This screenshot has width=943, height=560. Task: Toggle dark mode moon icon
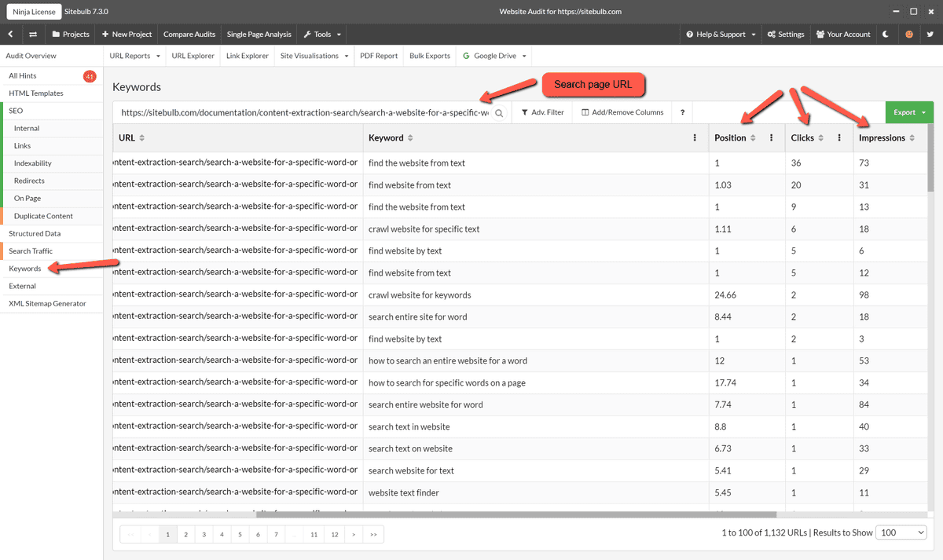coord(886,35)
